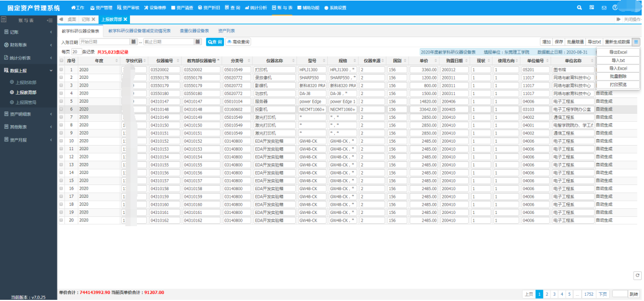Collapse the 数据上报 sidebar section
Screen dimensions: 644x301
[28, 71]
